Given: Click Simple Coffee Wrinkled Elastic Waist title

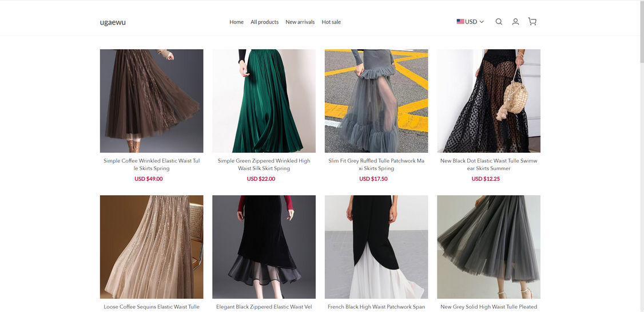Looking at the screenshot, I should (152, 164).
